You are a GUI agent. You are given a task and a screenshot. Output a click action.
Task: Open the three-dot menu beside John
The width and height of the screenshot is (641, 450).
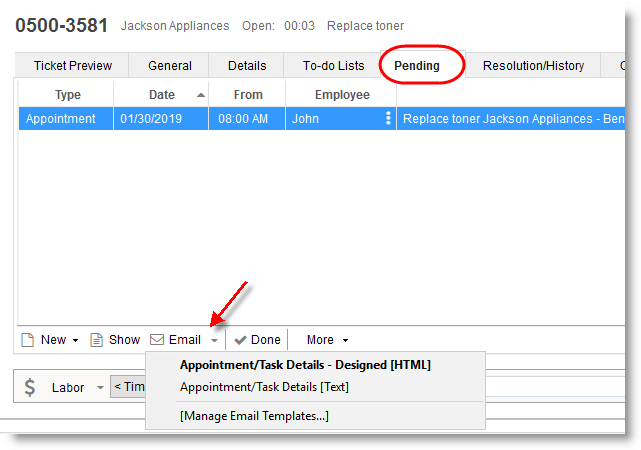[x=388, y=118]
